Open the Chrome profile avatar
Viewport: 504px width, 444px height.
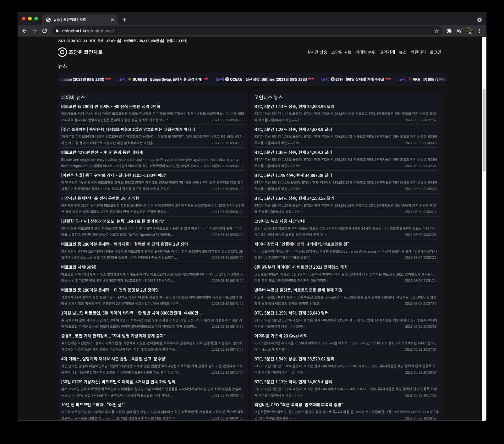469,31
